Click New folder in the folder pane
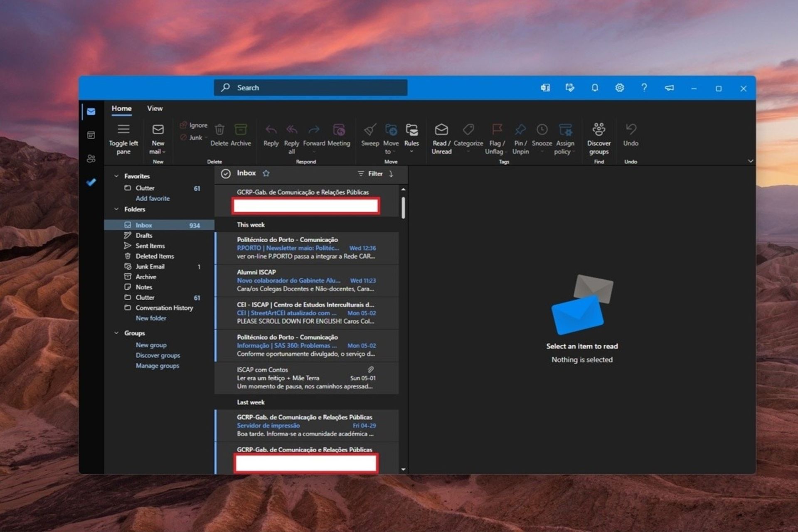798x532 pixels. point(150,318)
